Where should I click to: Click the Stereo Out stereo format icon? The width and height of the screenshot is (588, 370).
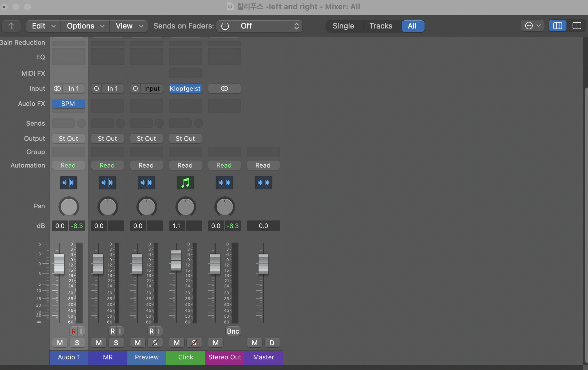(x=224, y=88)
